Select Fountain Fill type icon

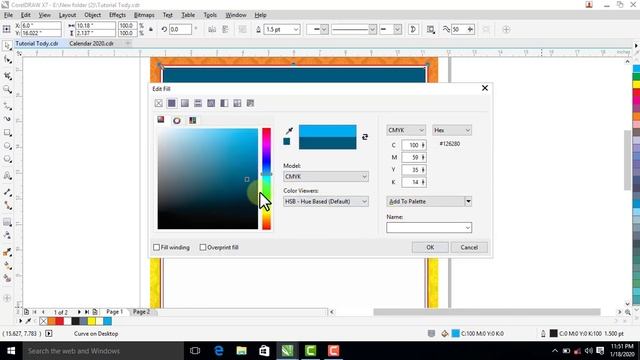(x=185, y=103)
